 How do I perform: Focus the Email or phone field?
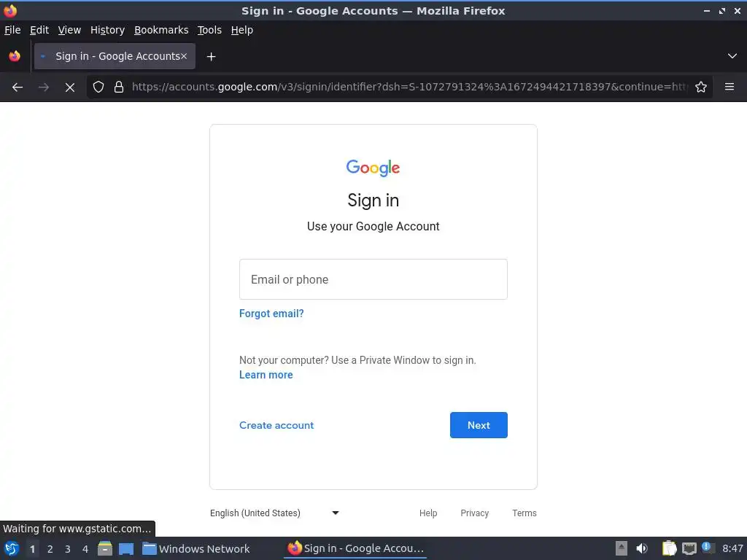coord(373,279)
